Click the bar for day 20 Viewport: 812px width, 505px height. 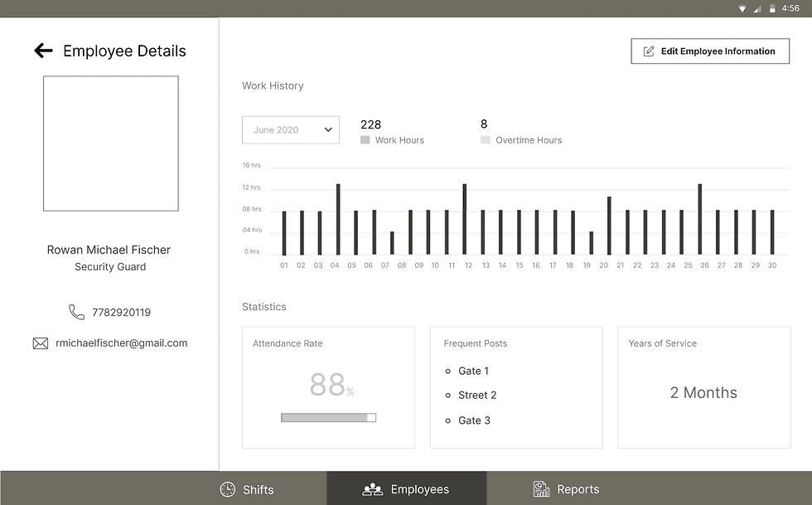(609, 226)
